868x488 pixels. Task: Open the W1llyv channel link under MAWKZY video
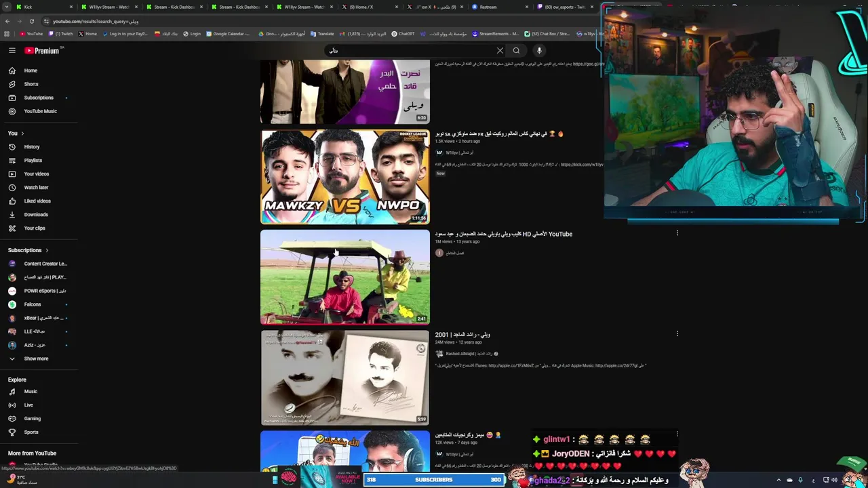[459, 152]
